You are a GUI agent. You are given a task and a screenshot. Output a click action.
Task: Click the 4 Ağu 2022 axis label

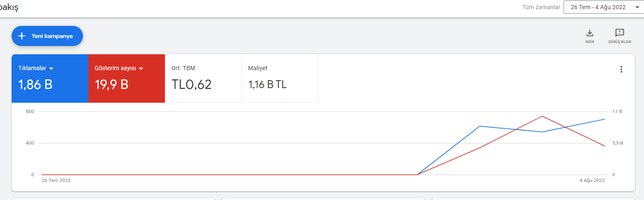[592, 180]
